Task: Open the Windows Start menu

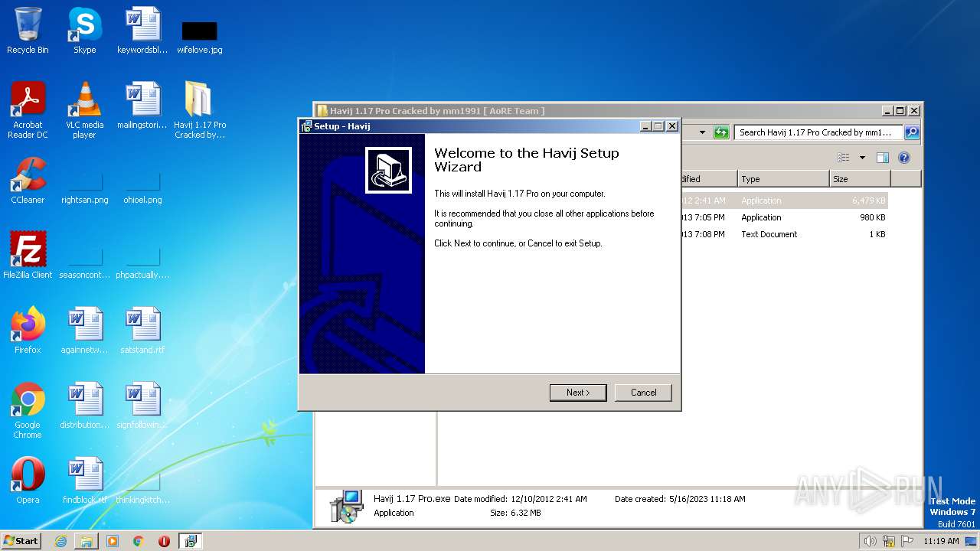Action: click(x=21, y=541)
